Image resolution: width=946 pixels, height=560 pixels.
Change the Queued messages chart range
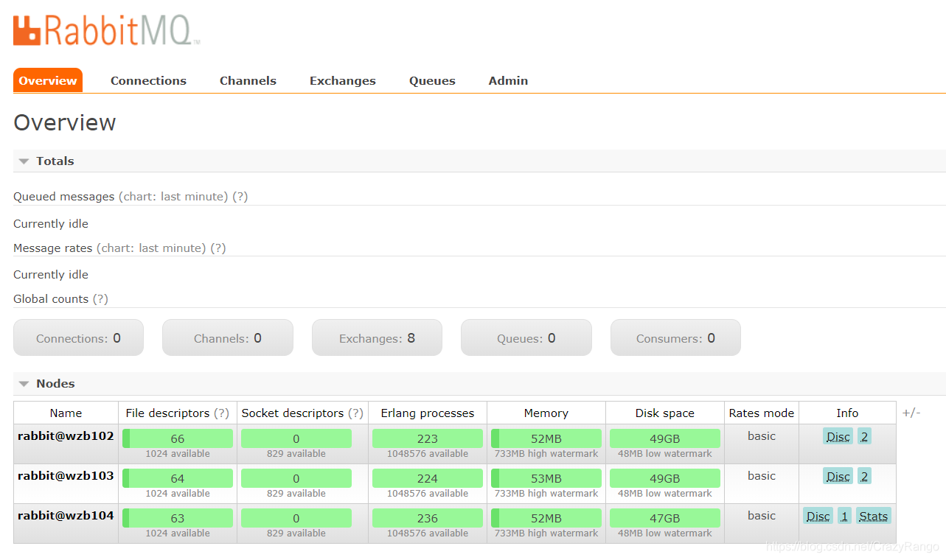pyautogui.click(x=173, y=197)
